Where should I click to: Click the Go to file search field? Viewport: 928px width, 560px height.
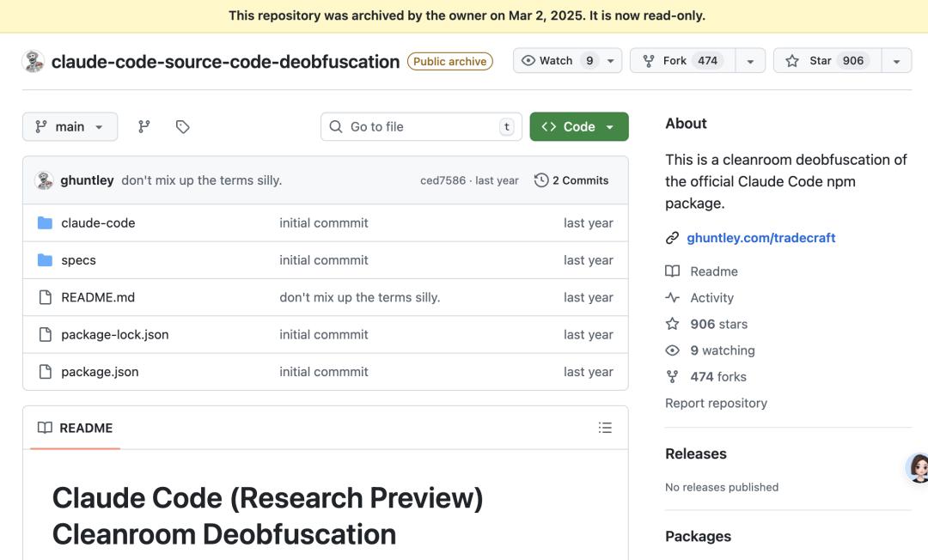click(x=421, y=126)
